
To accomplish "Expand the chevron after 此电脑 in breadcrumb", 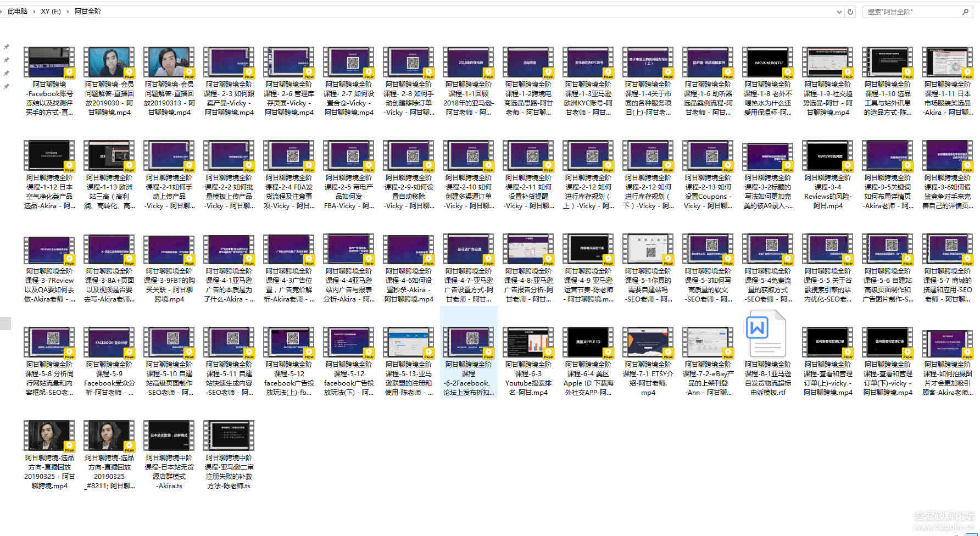I will tap(34, 12).
